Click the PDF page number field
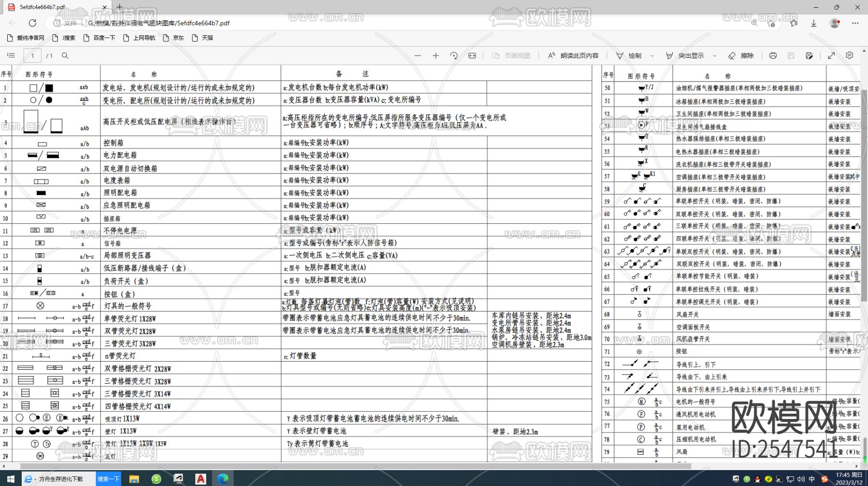The image size is (868, 486). [32, 55]
